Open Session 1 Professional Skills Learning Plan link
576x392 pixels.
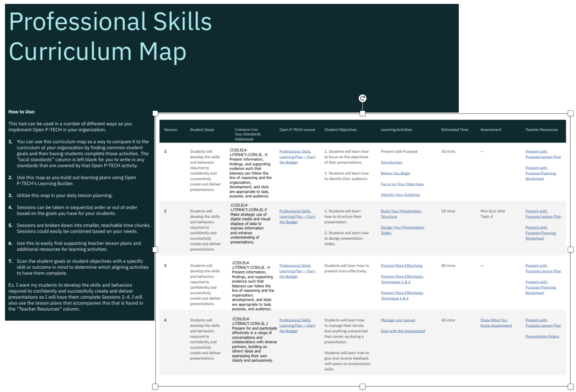(297, 157)
